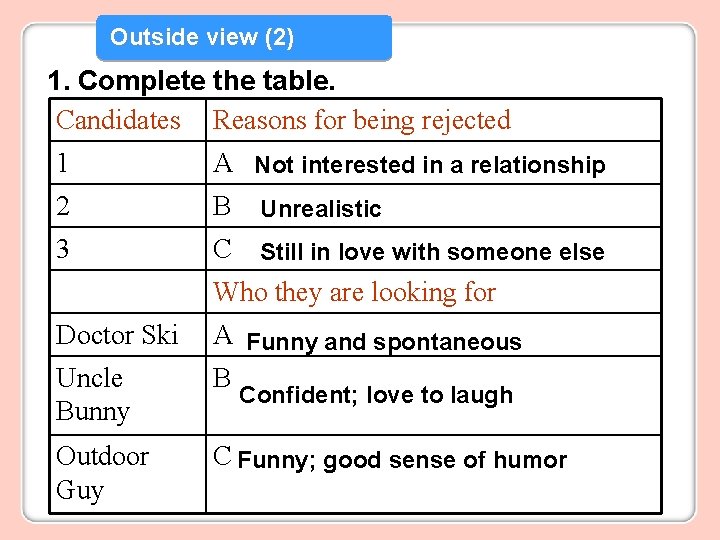Select candidate 2 cell
Image resolution: width=720 pixels, height=540 pixels.
pyautogui.click(x=128, y=206)
